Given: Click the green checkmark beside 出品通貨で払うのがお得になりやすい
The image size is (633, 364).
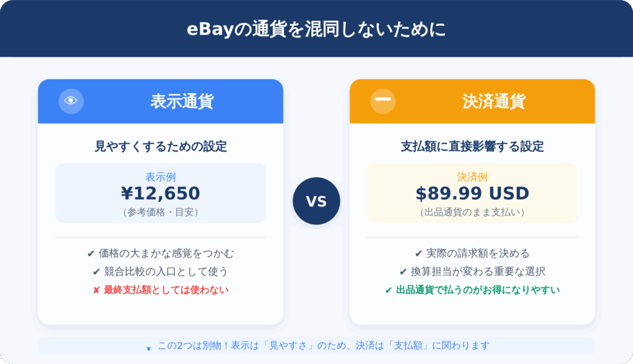Looking at the screenshot, I should (x=388, y=289).
